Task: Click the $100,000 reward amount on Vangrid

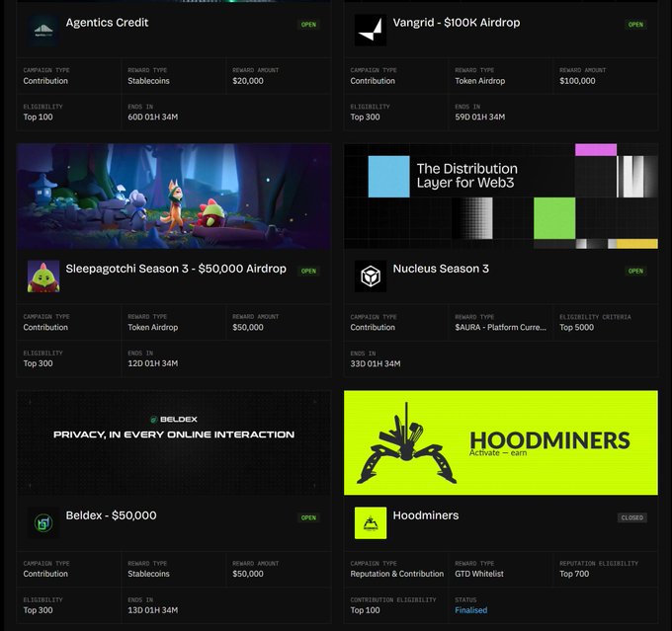Action: click(577, 81)
